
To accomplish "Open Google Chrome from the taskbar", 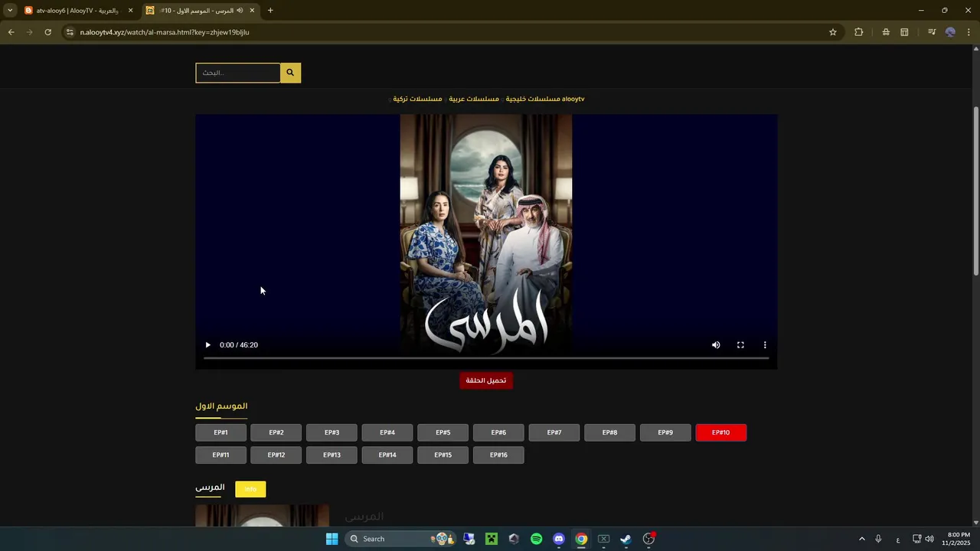I will (x=581, y=539).
